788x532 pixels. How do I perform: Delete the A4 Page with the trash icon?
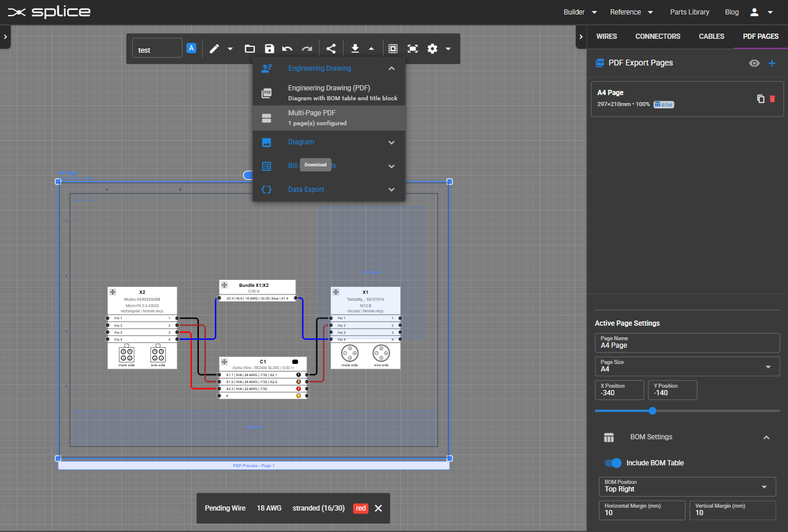coord(772,99)
